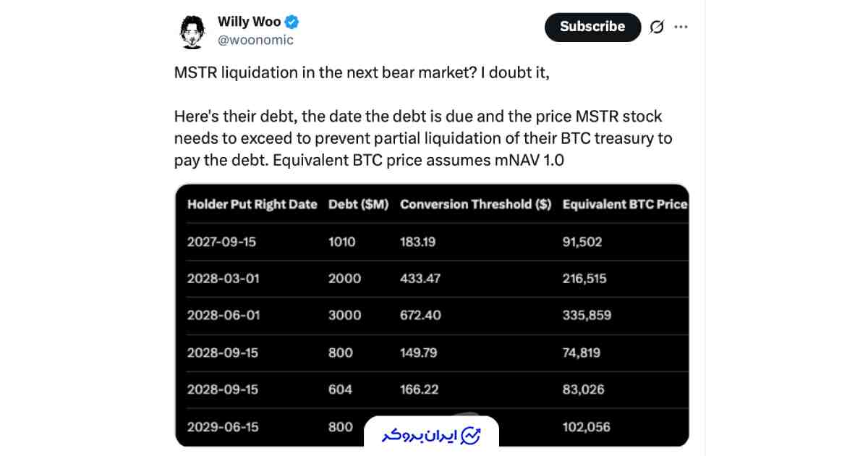Click the 2029-06-15 date cell
This screenshot has height=456, width=868.
pyautogui.click(x=222, y=427)
